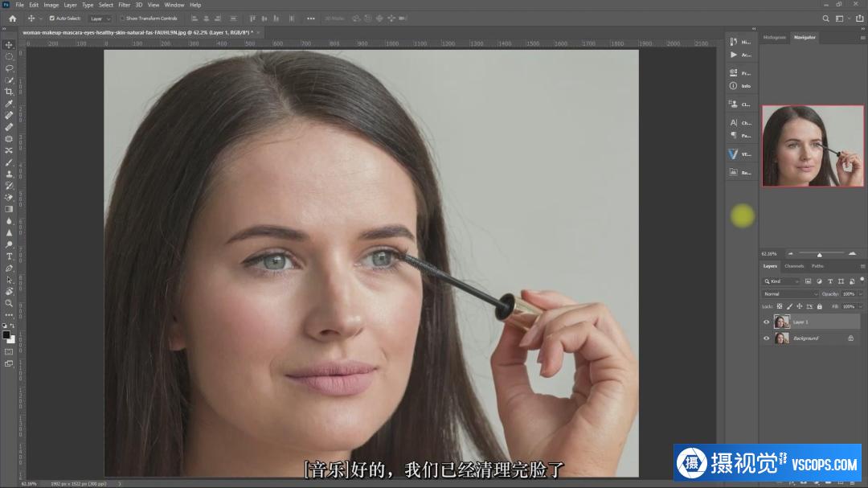The image size is (868, 488).
Task: Click the Share icon at top right
Action: [x=859, y=18]
